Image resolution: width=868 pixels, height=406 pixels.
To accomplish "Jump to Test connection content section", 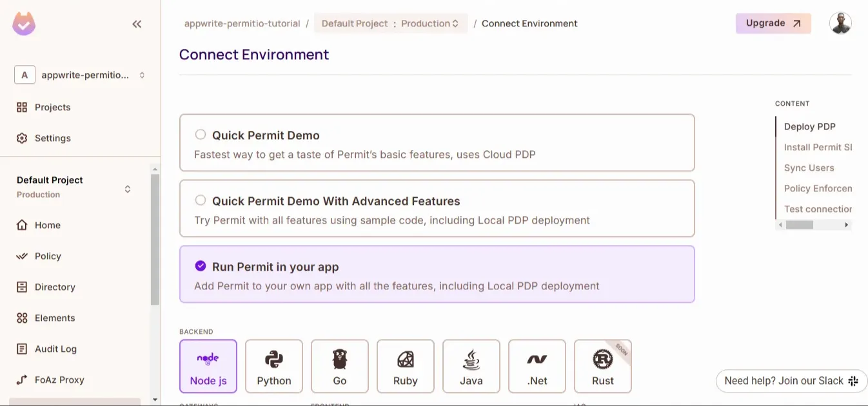I will [818, 209].
